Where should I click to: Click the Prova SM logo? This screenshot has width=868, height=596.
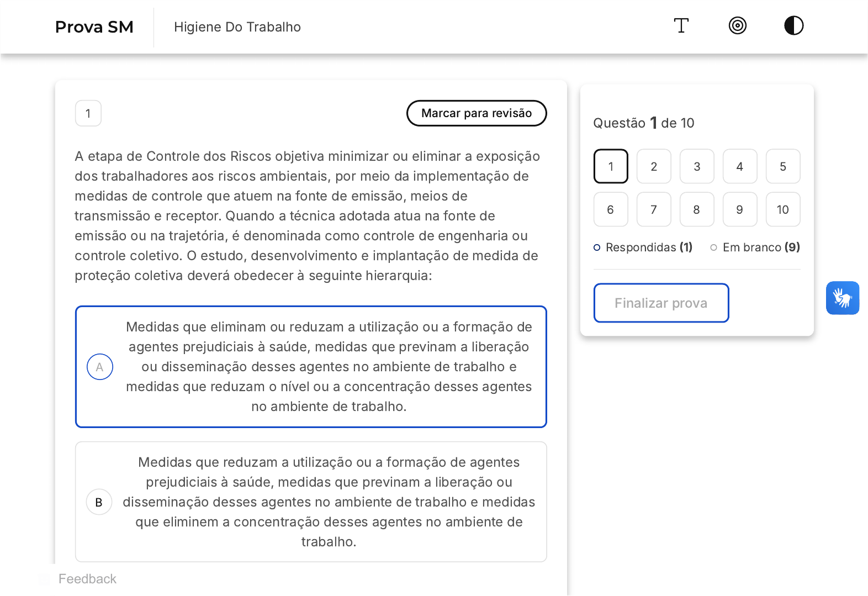pyautogui.click(x=94, y=27)
